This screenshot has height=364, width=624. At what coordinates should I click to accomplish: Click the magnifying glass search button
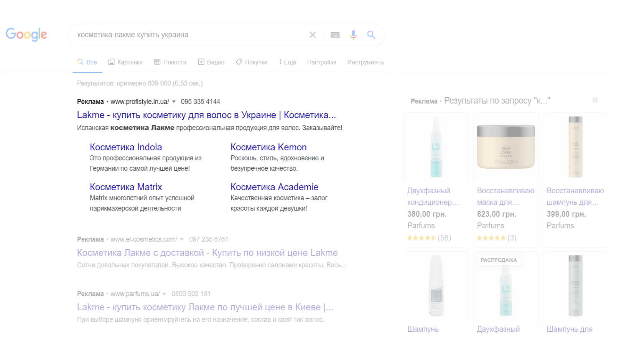(371, 35)
